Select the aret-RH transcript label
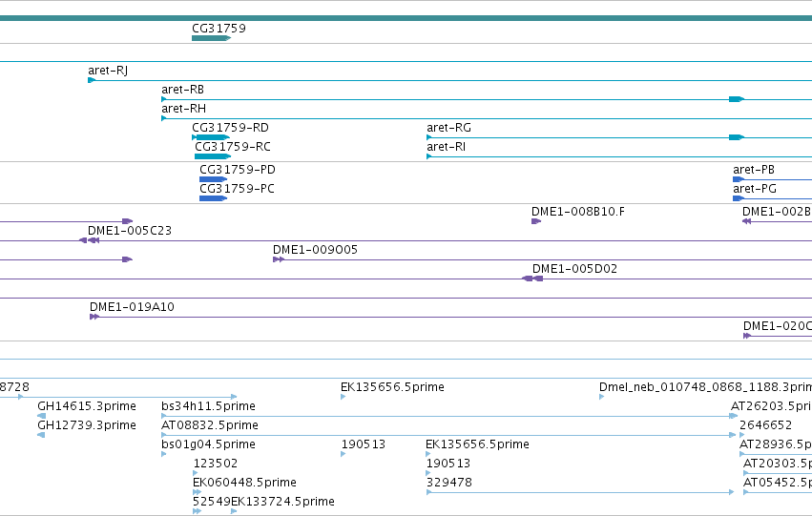Image resolution: width=812 pixels, height=516 pixels. [184, 109]
